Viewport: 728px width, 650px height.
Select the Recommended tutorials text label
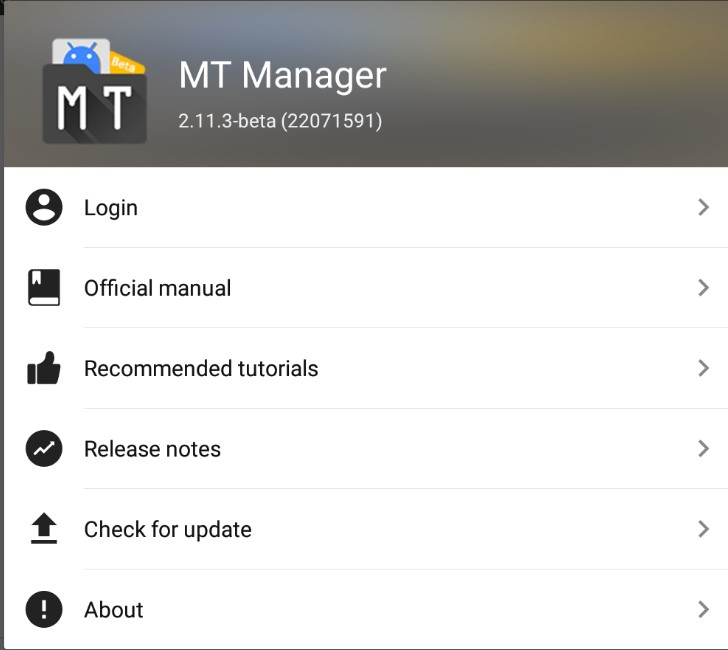click(201, 369)
